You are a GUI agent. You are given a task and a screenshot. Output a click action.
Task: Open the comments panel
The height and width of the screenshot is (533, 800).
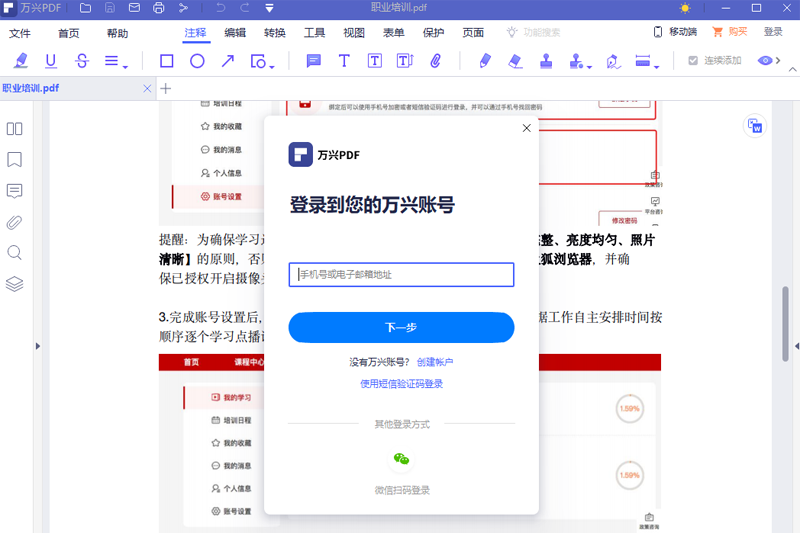pyautogui.click(x=14, y=191)
